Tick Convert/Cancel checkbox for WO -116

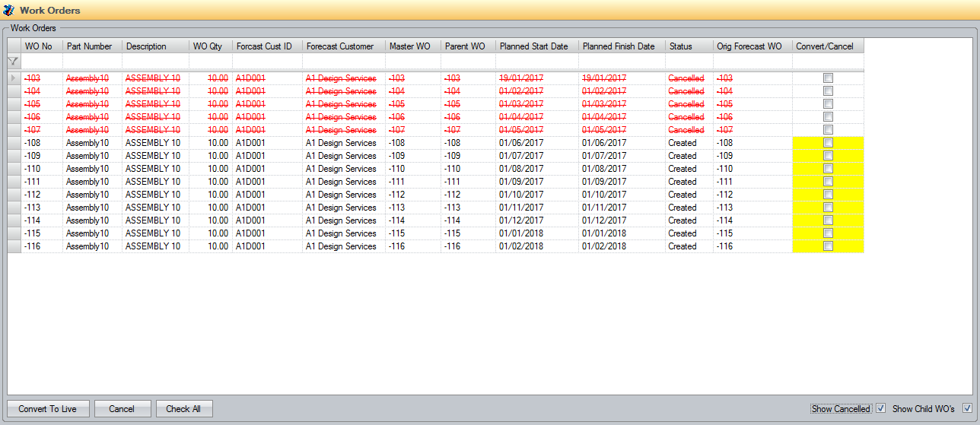(828, 246)
